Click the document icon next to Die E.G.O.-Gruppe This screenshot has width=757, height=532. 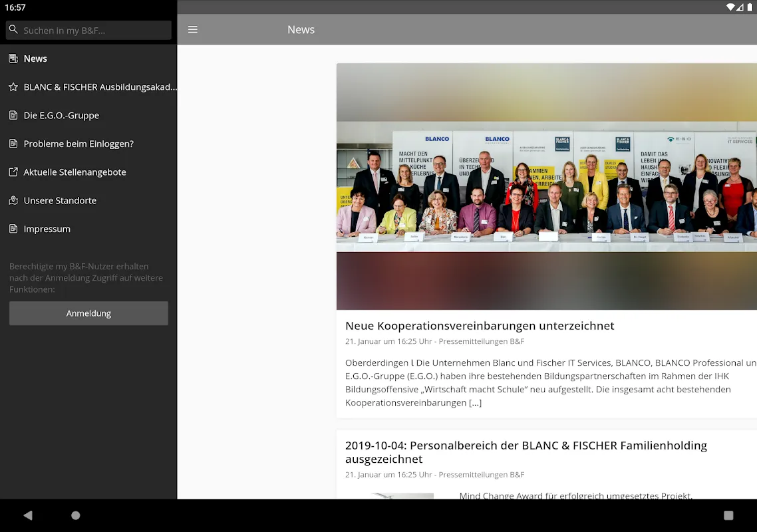(13, 116)
